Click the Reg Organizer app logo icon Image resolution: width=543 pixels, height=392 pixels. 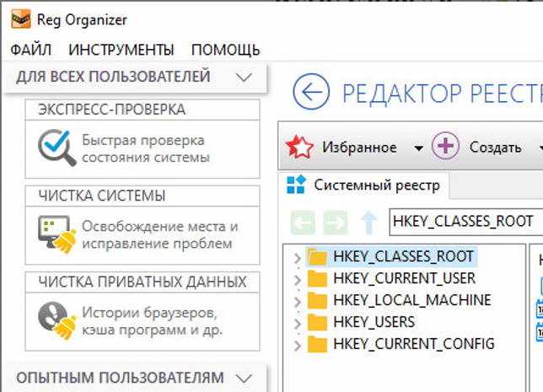21,19
